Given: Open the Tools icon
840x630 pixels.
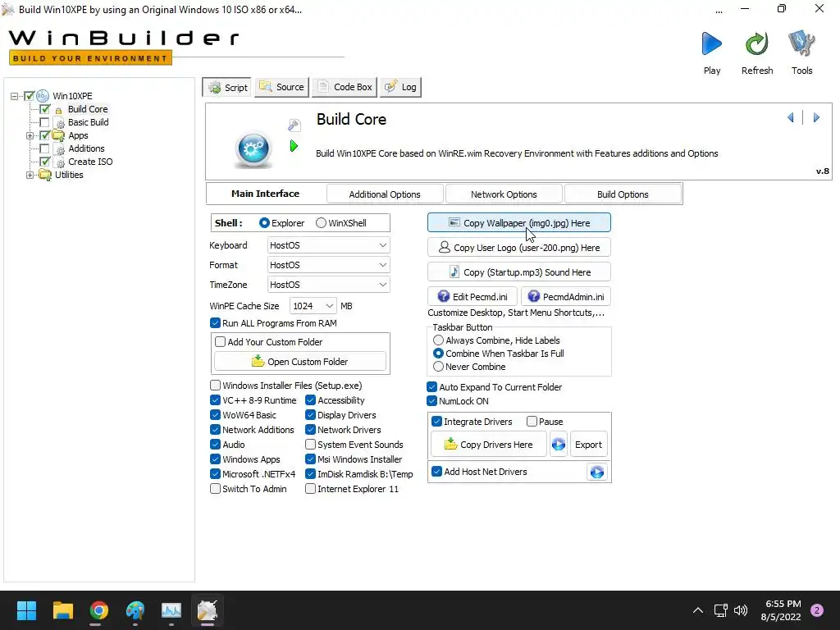Looking at the screenshot, I should (x=801, y=44).
